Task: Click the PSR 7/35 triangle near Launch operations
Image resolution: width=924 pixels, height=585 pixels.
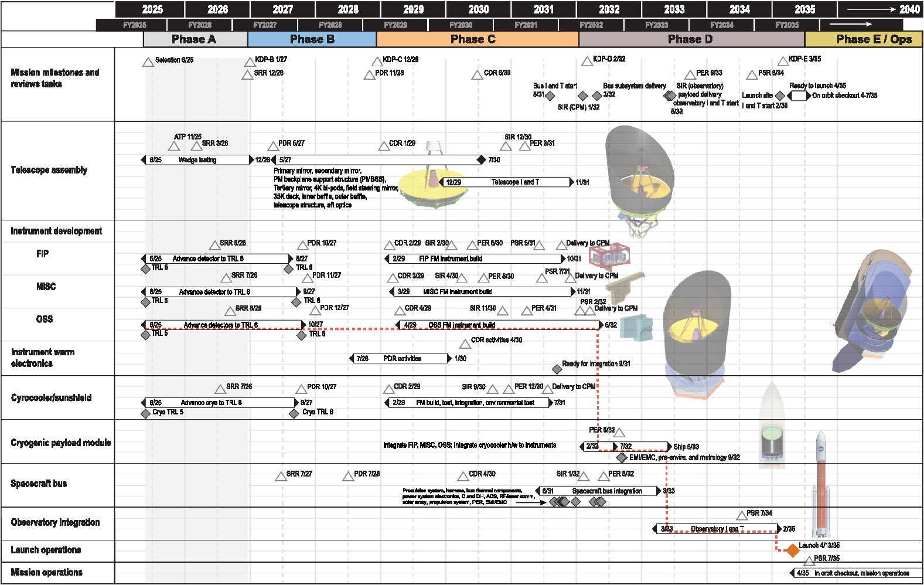Action: [x=809, y=561]
